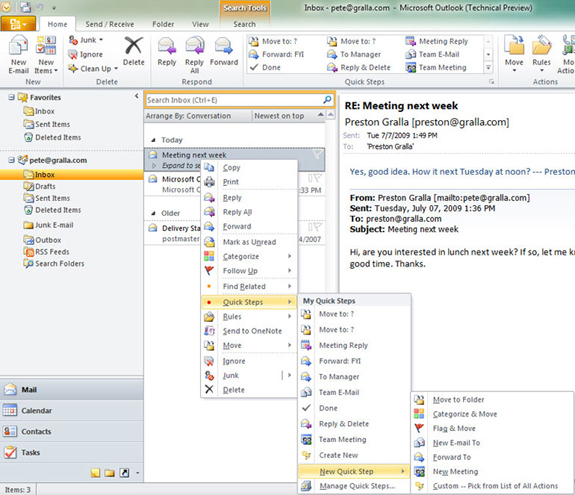Viewport: 575px width, 495px height.
Task: Click the Delete X icon in ribbon
Action: [133, 46]
